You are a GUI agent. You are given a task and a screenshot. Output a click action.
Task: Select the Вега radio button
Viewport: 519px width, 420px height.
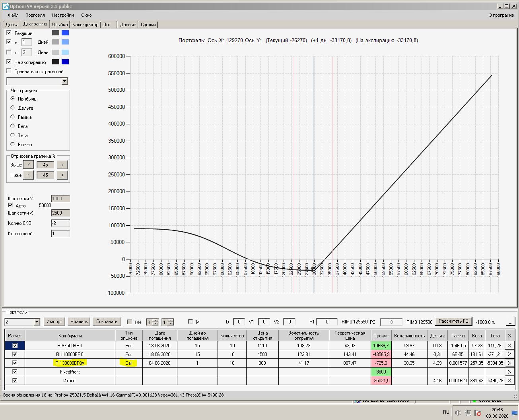(13, 126)
